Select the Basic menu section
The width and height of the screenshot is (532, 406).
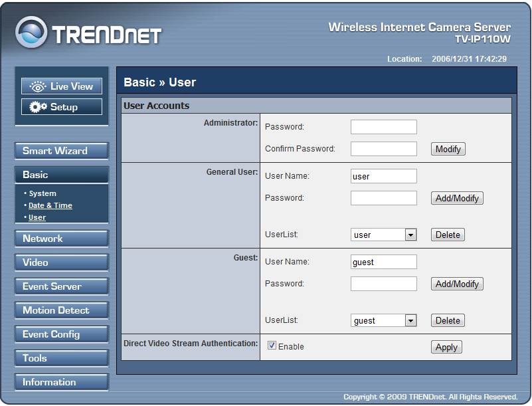(61, 175)
